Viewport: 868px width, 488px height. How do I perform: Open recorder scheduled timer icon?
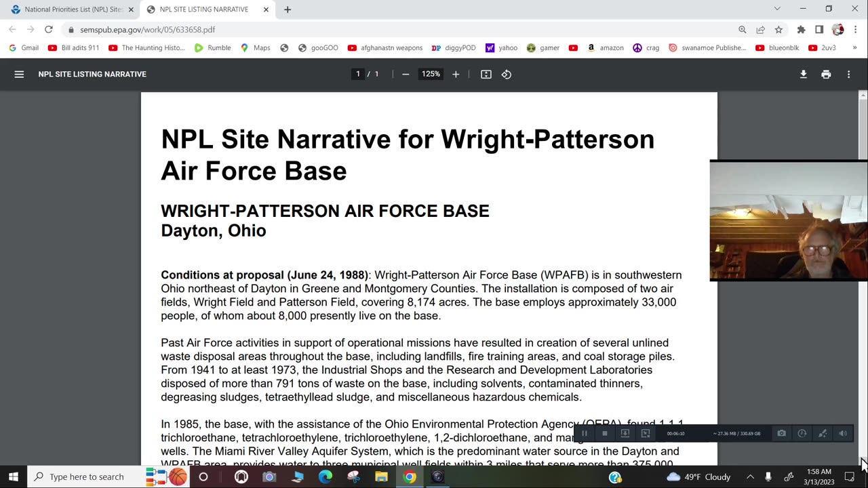coord(802,433)
